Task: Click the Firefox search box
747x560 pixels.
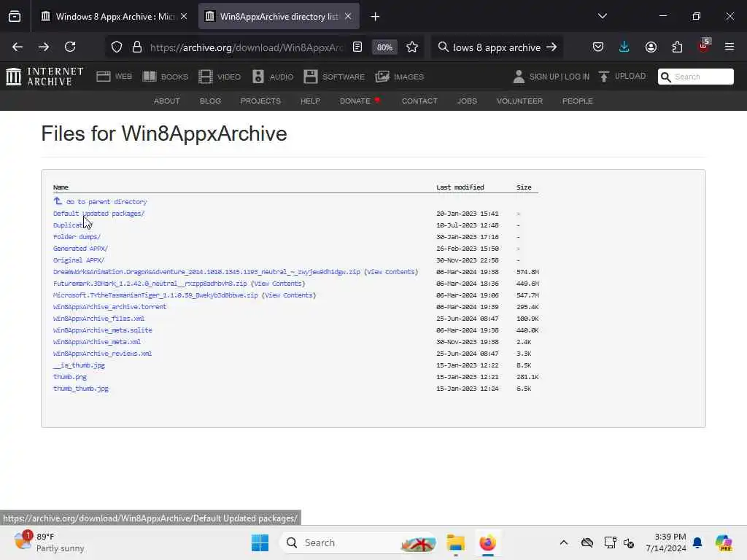Action: (497, 47)
